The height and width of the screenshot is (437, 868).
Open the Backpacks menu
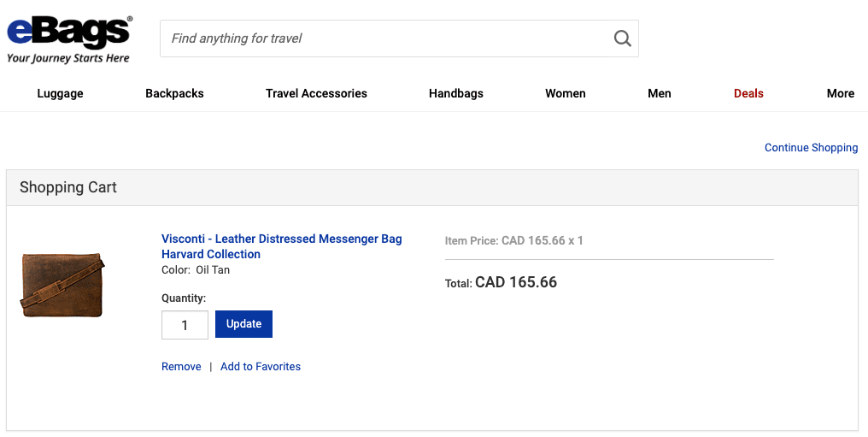click(x=174, y=93)
